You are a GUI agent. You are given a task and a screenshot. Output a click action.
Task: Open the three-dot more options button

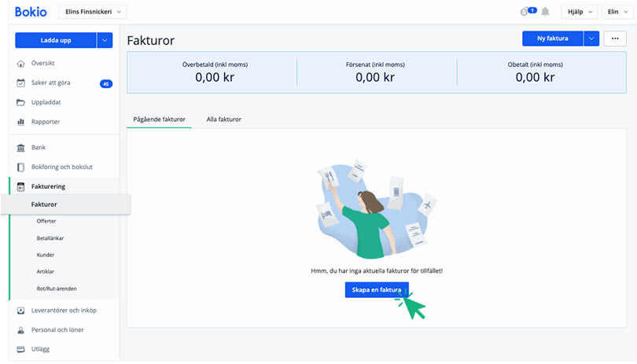[615, 39]
